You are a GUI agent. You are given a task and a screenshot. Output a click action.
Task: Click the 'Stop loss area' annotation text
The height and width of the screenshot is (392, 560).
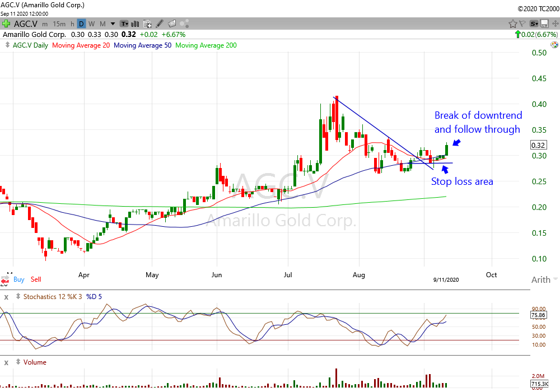tap(462, 181)
